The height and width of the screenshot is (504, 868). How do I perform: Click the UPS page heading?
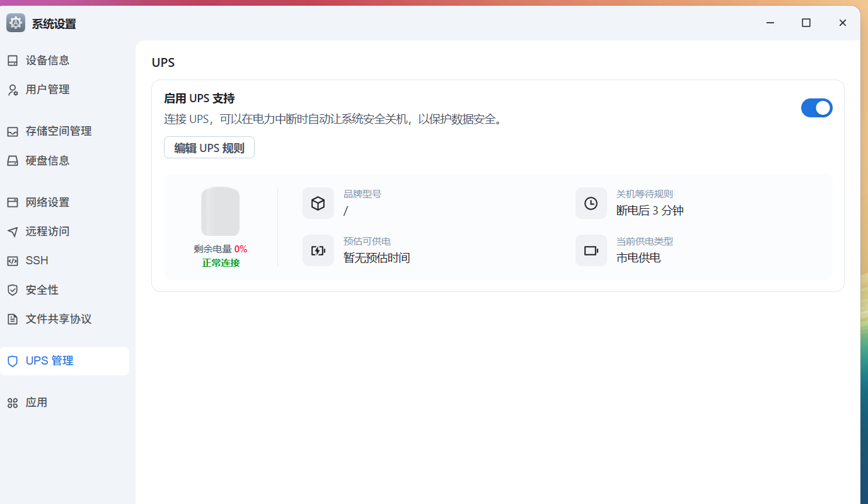(x=163, y=62)
